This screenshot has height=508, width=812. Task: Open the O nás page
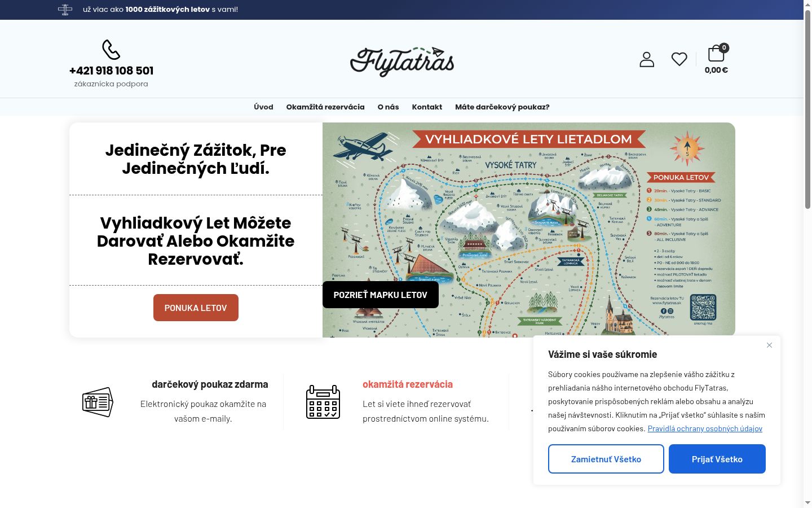click(388, 107)
